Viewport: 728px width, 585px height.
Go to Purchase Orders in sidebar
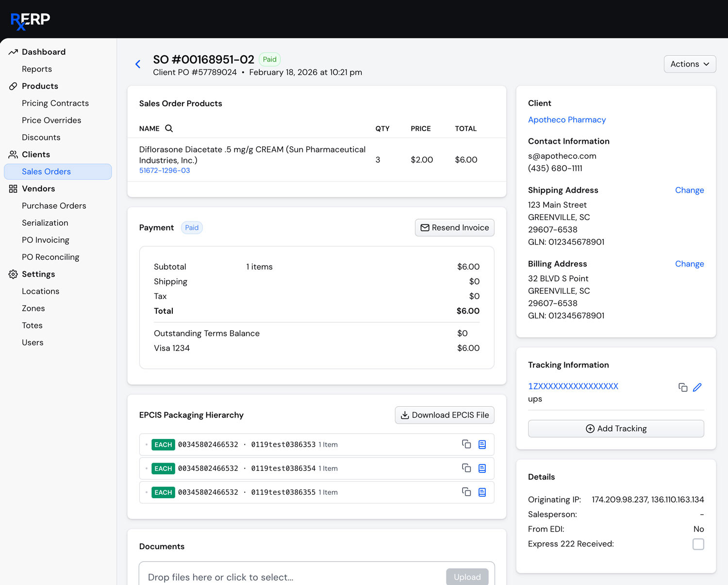coord(54,206)
